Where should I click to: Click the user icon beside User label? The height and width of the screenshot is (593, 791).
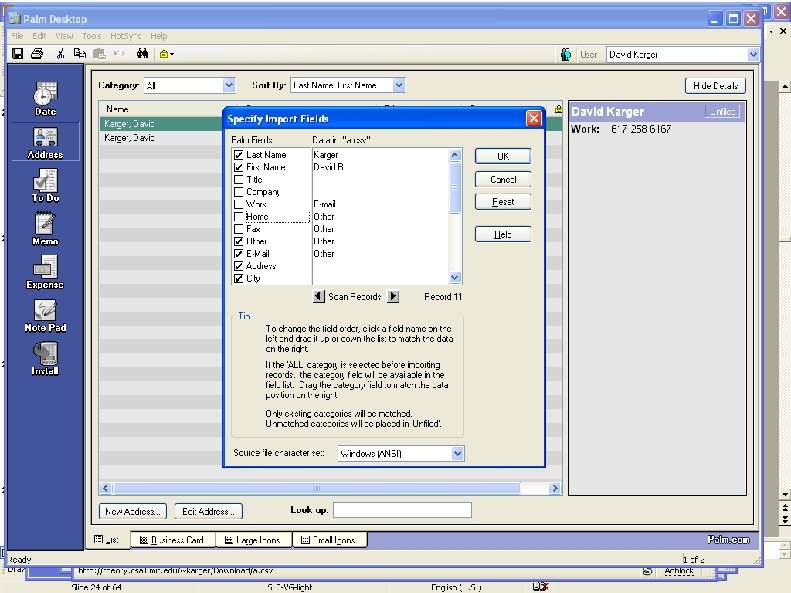click(x=566, y=54)
